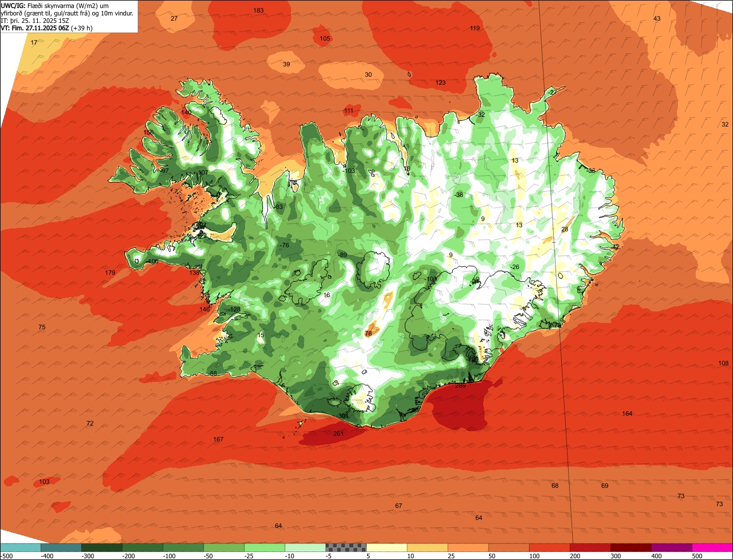Click the flux value 72 on the map

point(90,423)
